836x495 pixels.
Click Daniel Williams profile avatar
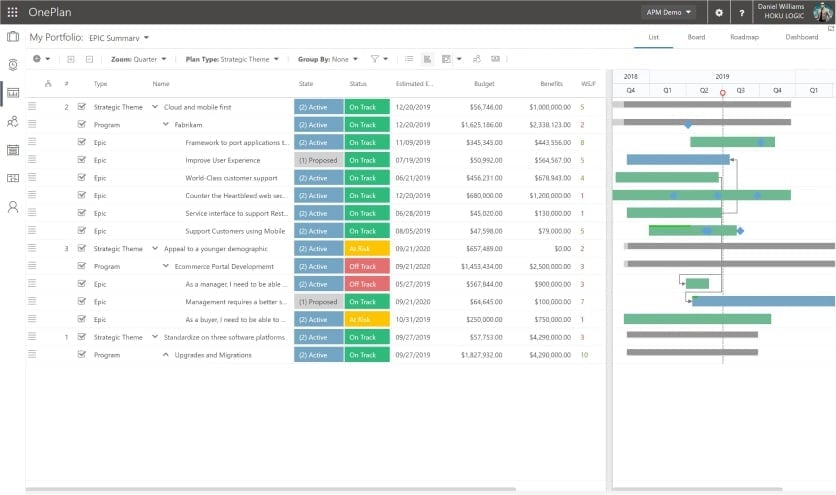pos(822,12)
